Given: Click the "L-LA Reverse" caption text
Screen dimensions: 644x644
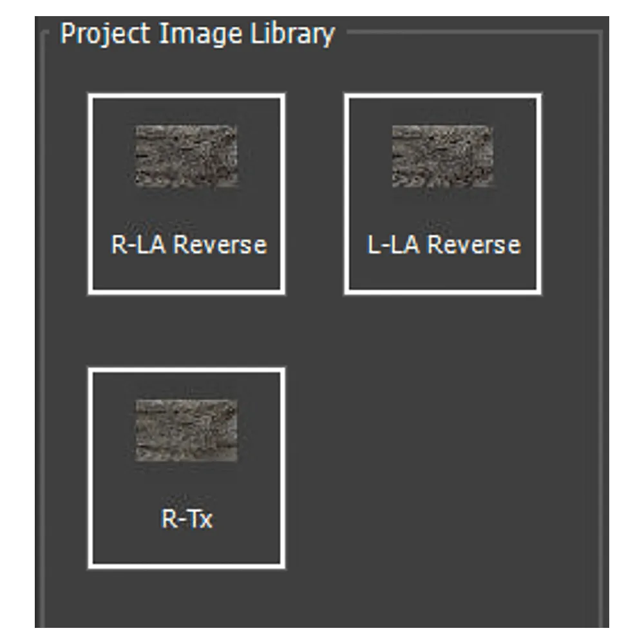Looking at the screenshot, I should point(444,245).
